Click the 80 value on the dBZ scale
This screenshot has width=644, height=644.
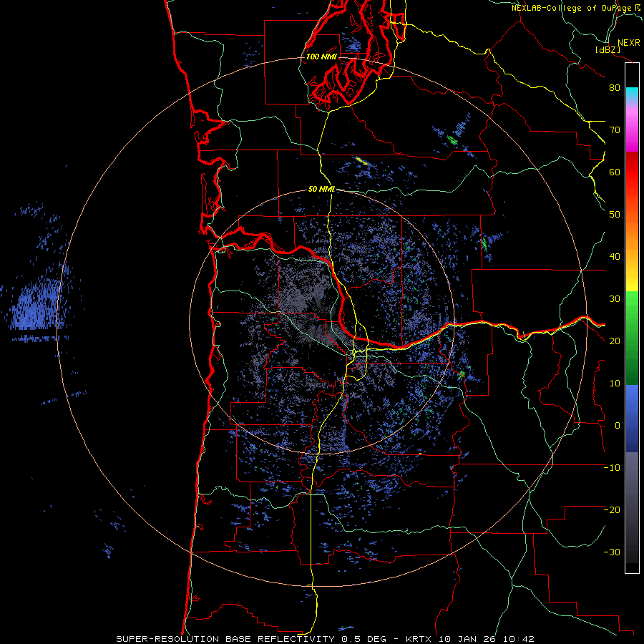point(615,88)
